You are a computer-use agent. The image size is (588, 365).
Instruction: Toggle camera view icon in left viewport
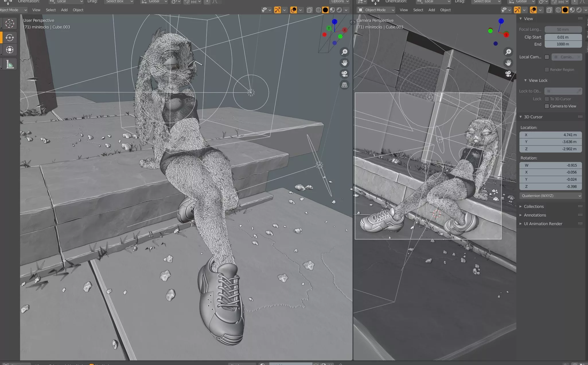(x=344, y=74)
